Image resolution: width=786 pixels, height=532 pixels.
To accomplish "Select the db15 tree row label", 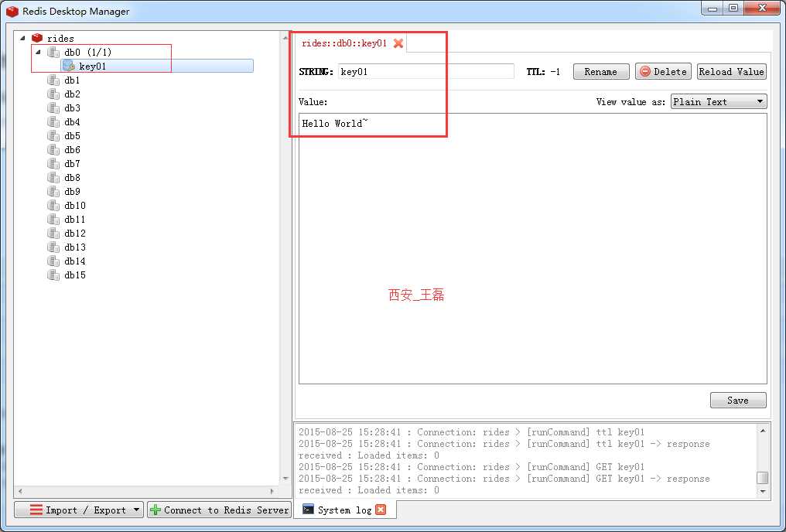I will [75, 275].
